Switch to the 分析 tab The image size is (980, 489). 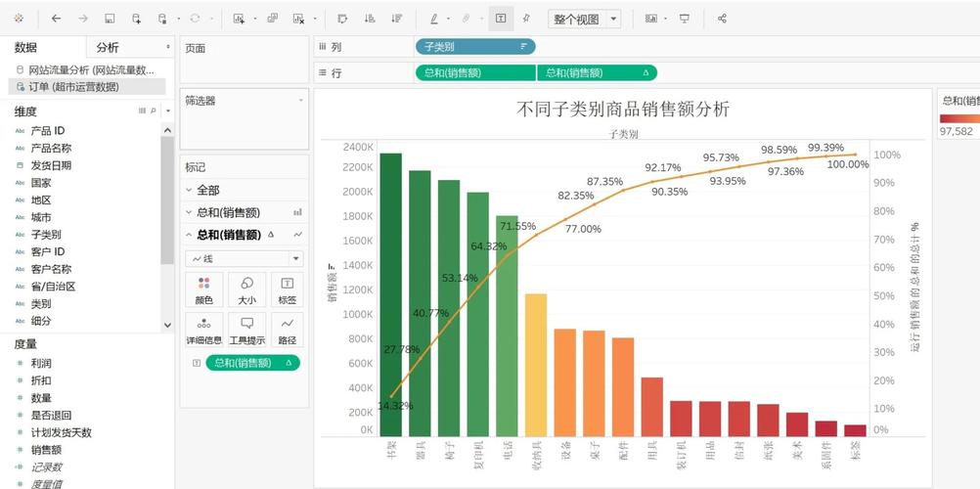pos(108,48)
